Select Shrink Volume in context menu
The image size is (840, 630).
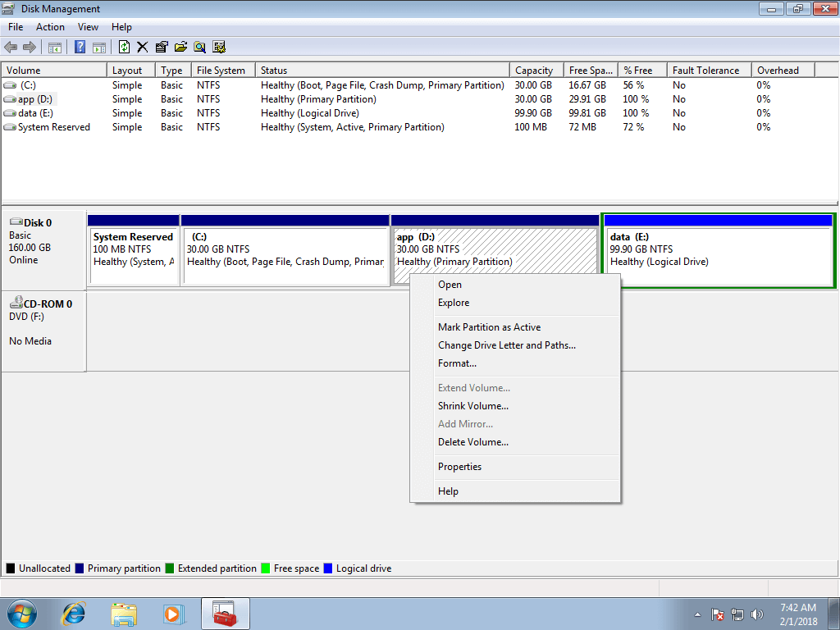[473, 406]
